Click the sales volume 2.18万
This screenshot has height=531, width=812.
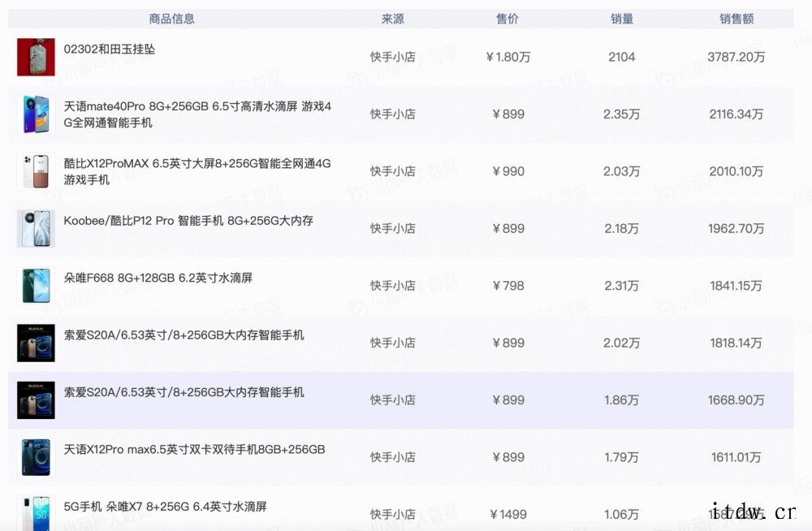coord(621,228)
